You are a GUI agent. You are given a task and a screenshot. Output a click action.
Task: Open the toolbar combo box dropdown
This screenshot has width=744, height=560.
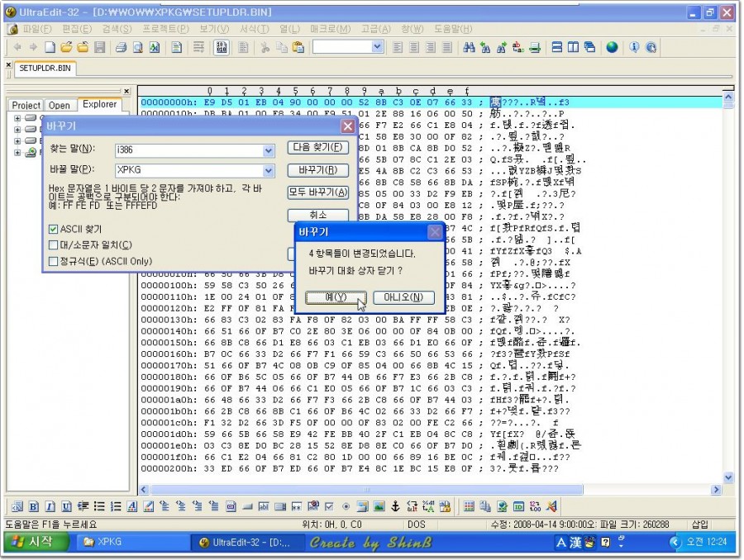(377, 47)
